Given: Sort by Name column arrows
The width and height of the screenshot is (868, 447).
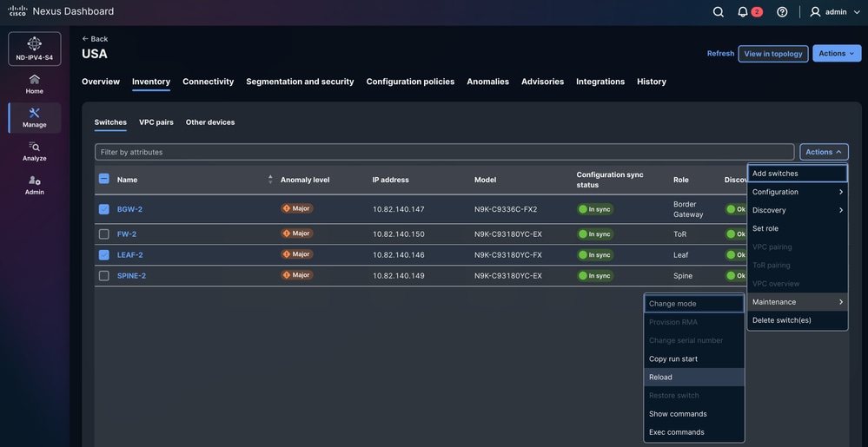Looking at the screenshot, I should click(270, 180).
